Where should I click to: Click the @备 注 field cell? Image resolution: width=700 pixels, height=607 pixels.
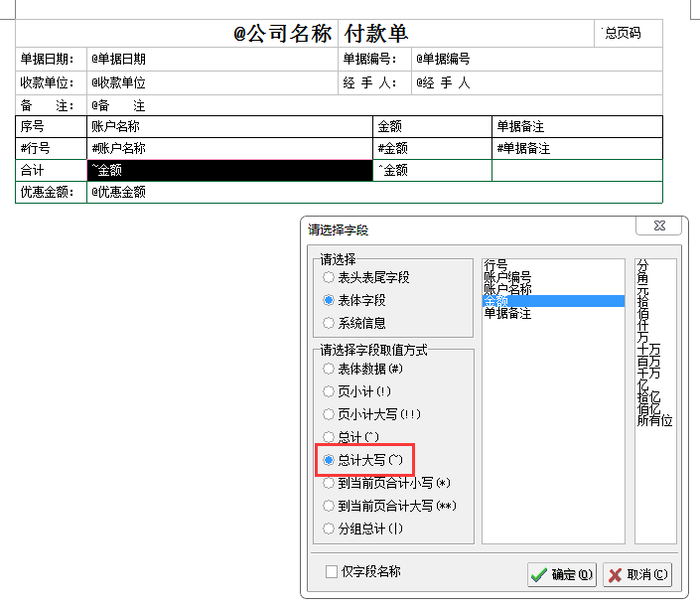pyautogui.click(x=374, y=105)
